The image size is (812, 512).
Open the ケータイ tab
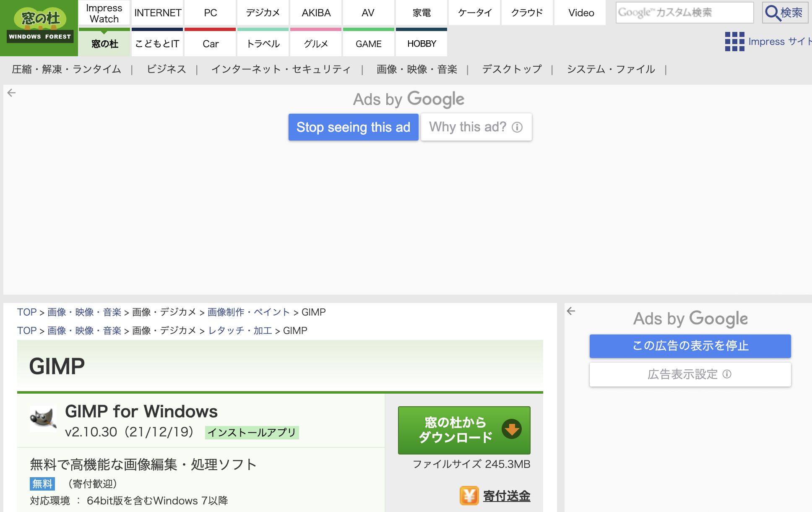[474, 13]
